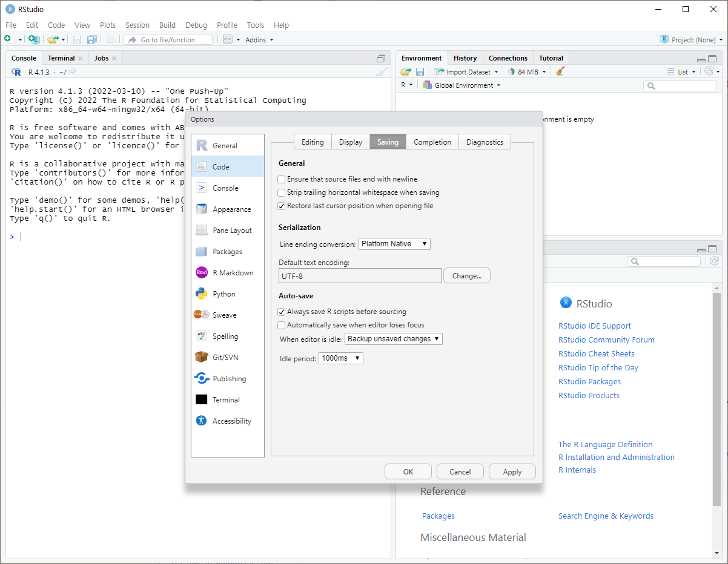Viewport: 728px width, 564px height.
Task: Open the Appearance options category
Action: pos(228,209)
